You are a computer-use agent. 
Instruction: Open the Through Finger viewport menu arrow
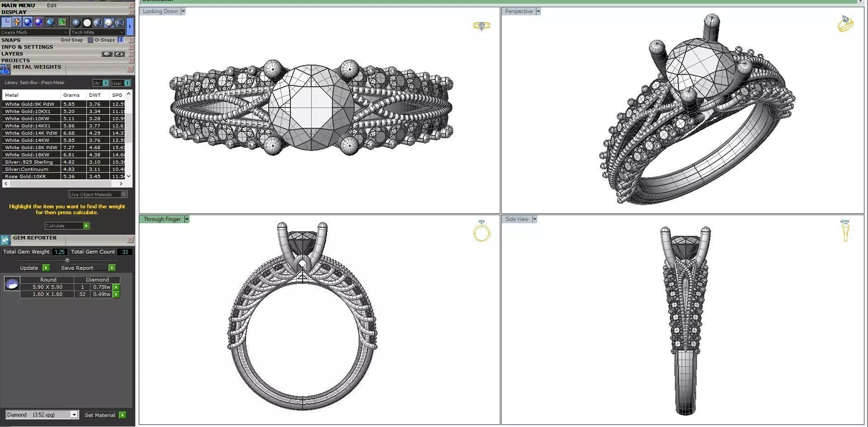point(187,219)
